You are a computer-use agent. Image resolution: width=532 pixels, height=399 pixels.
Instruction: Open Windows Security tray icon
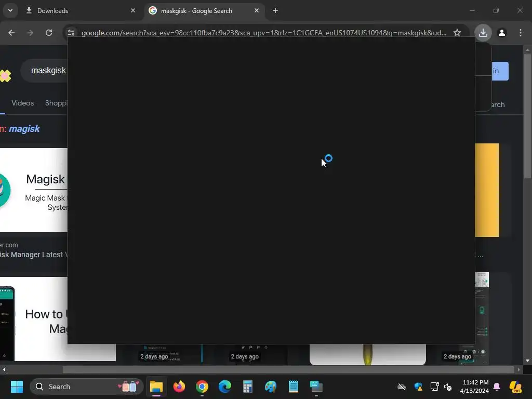418,387
